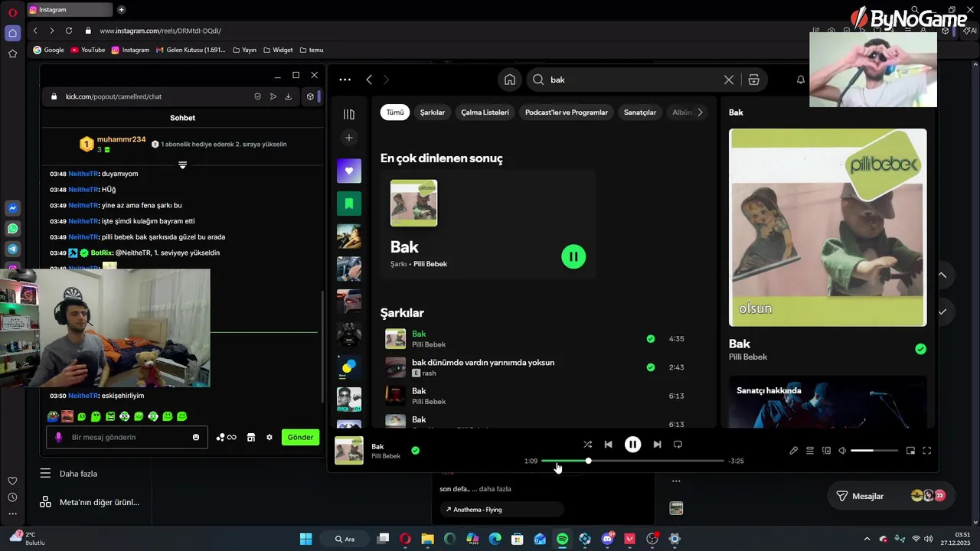Clear the Spotify search text 'bak'
The width and height of the screenshot is (980, 551).
click(729, 80)
